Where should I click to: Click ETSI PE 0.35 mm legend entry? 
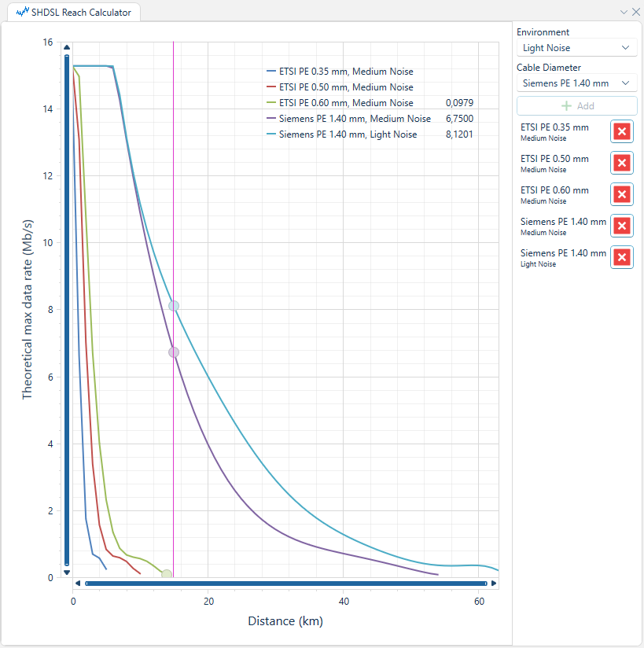tap(345, 72)
